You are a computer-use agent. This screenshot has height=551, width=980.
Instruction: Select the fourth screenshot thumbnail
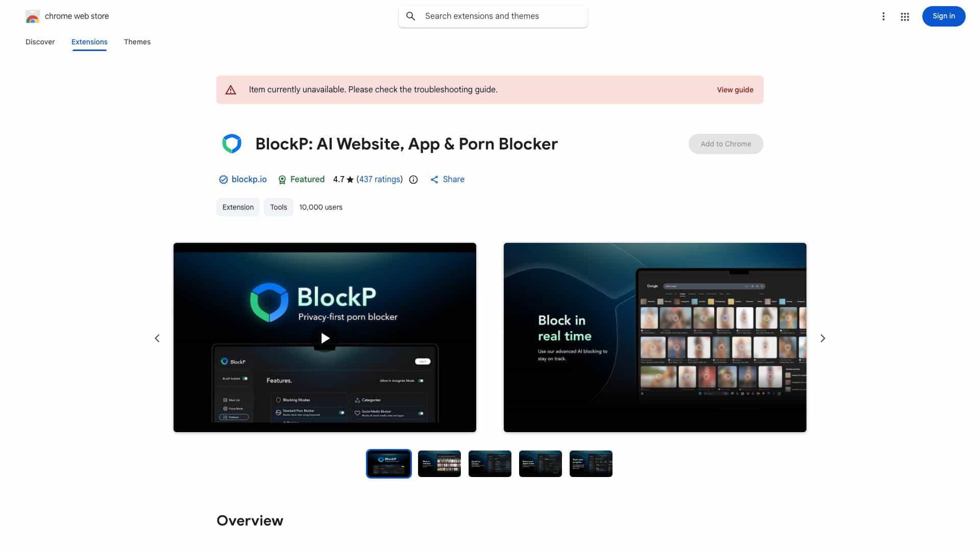click(x=540, y=464)
